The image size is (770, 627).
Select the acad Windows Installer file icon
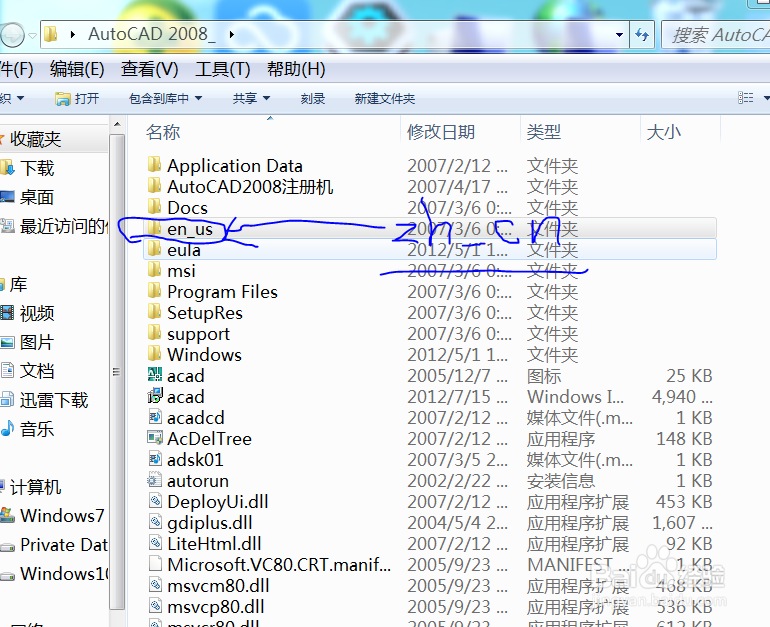coord(155,396)
